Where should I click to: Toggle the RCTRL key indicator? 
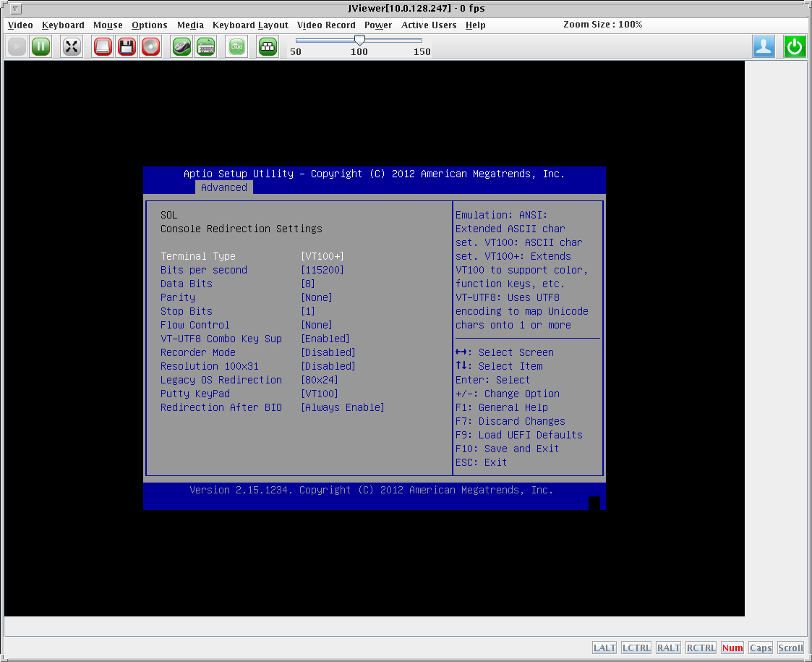(701, 648)
